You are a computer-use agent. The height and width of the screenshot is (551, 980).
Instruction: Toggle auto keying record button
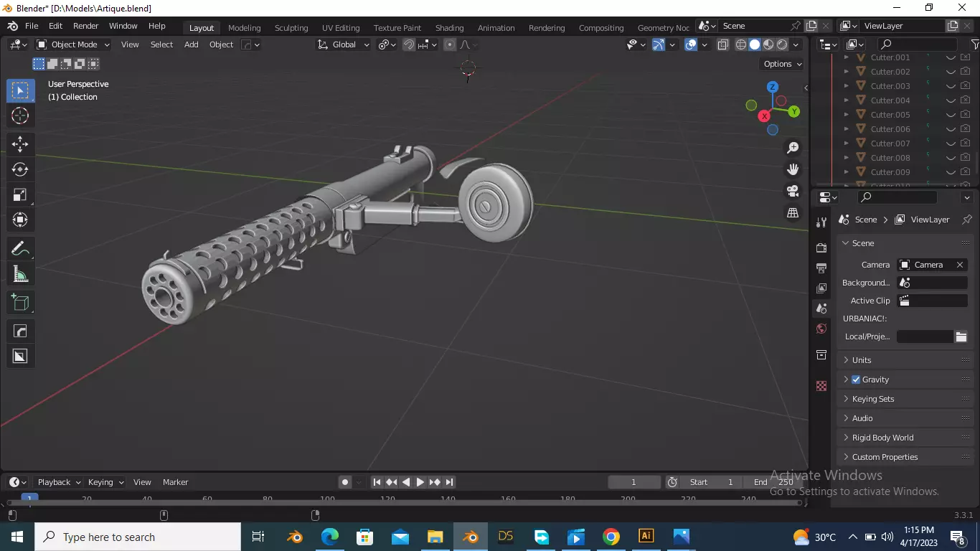click(345, 482)
